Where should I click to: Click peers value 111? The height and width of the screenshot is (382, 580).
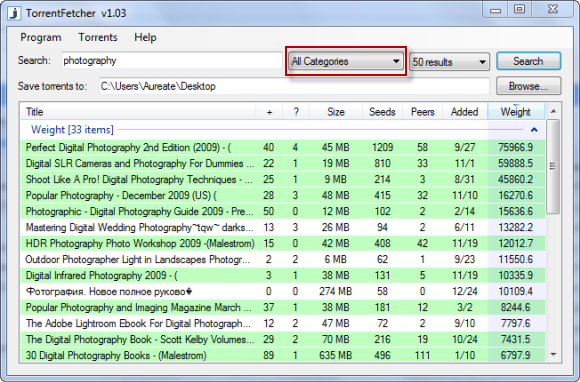pyautogui.click(x=422, y=355)
